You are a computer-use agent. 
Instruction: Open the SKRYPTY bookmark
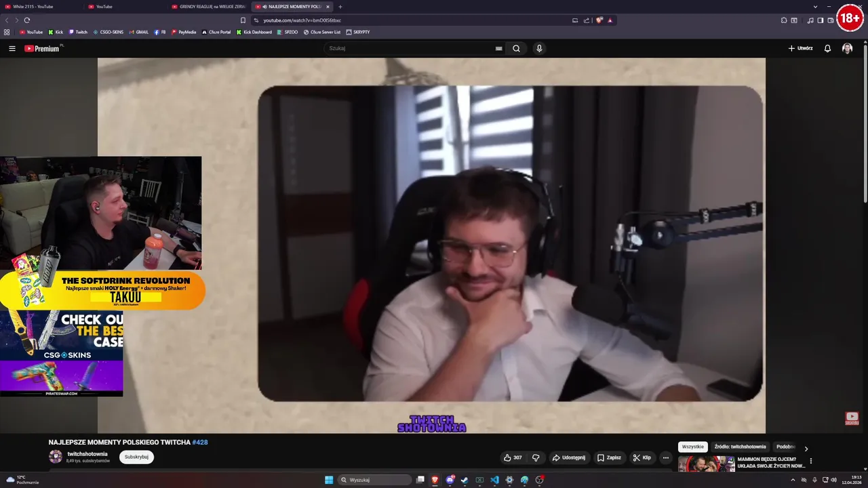(358, 32)
